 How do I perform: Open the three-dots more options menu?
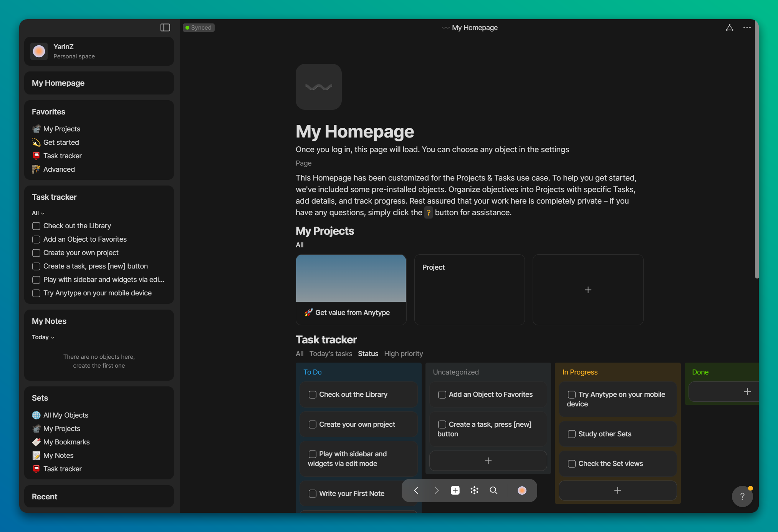click(747, 28)
